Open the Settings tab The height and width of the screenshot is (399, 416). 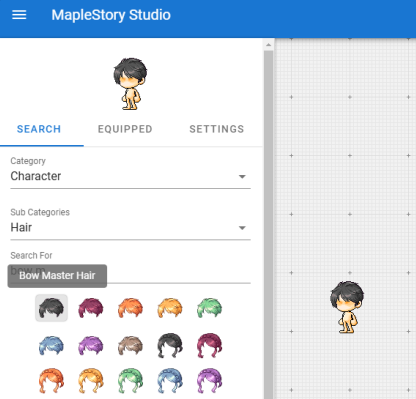pyautogui.click(x=217, y=129)
